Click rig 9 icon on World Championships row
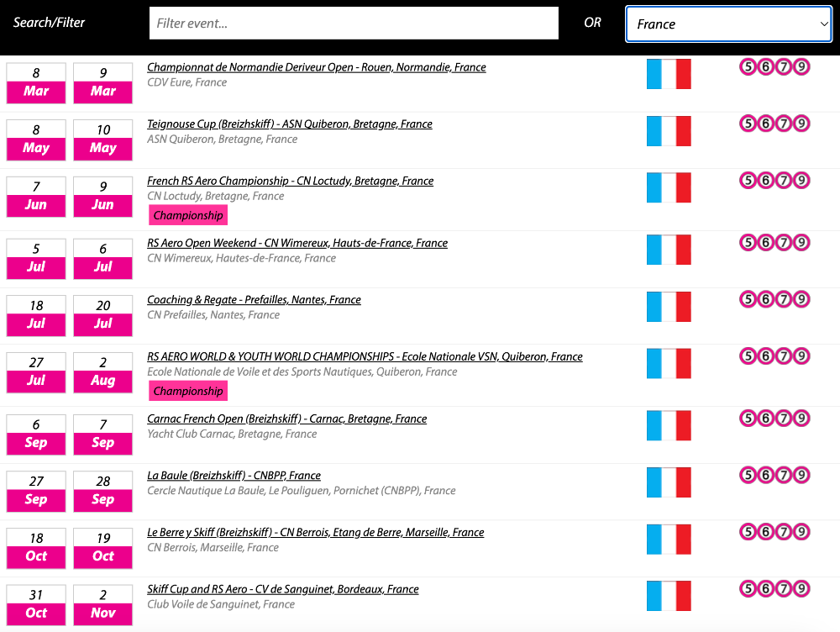Viewport: 840px width, 632px height. [x=801, y=356]
